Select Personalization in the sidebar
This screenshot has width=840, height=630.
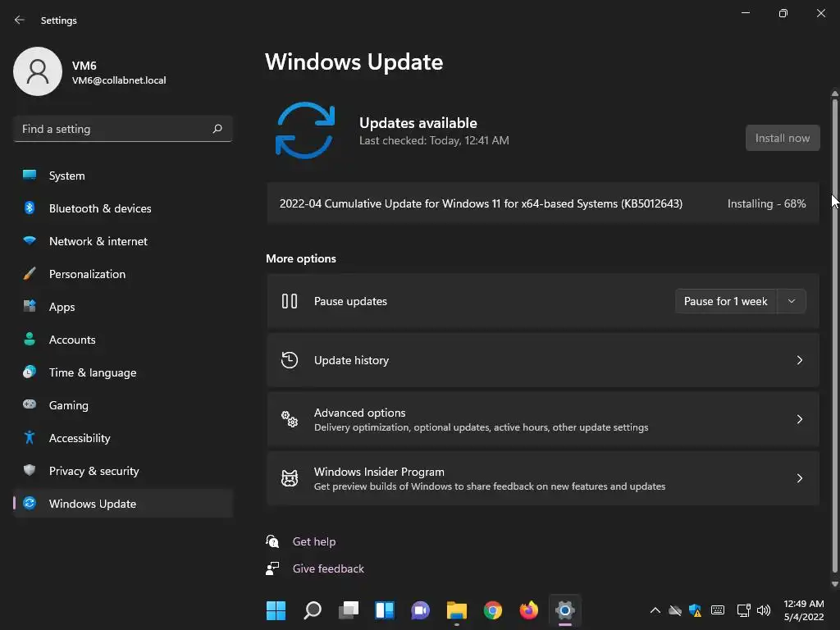coord(123,274)
